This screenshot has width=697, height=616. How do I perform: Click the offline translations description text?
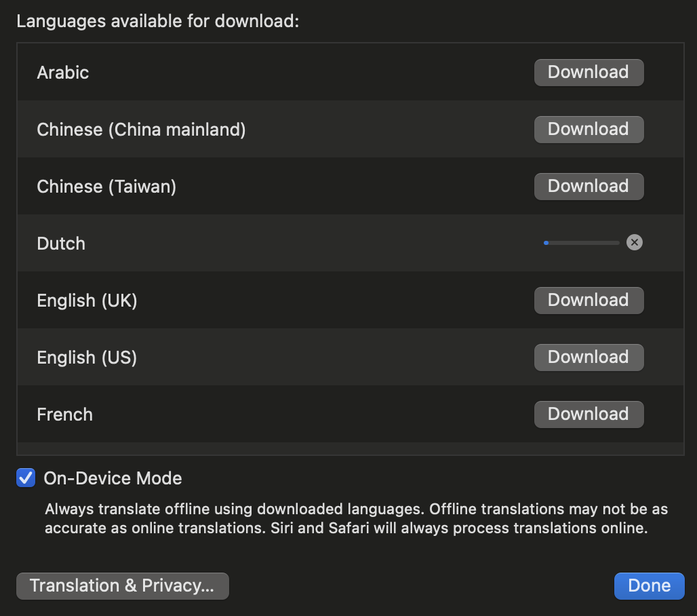[356, 518]
